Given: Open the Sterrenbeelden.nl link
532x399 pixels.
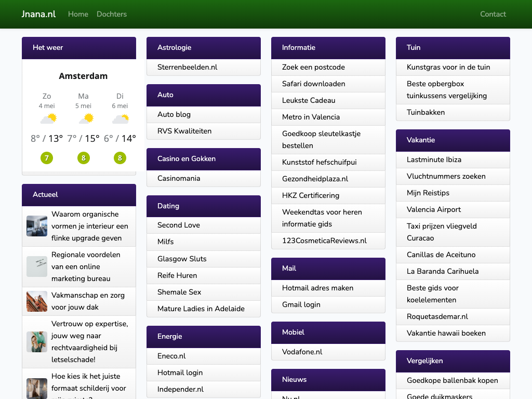Looking at the screenshot, I should (187, 67).
